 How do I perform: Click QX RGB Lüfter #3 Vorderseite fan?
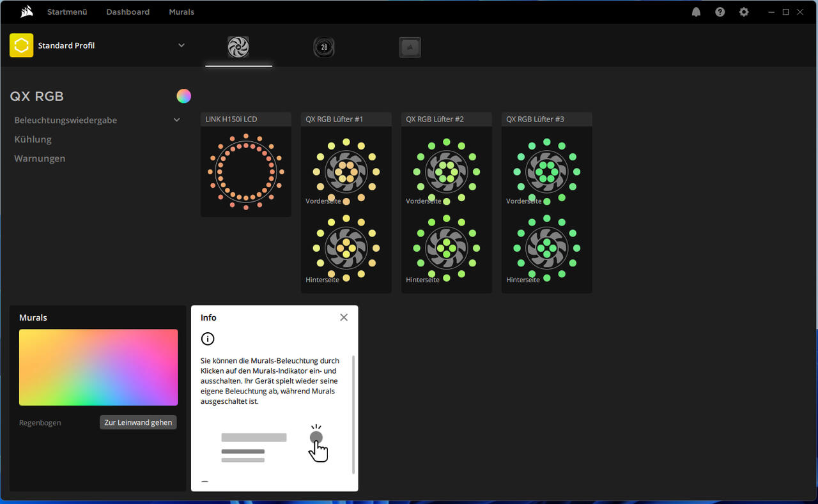pyautogui.click(x=547, y=172)
